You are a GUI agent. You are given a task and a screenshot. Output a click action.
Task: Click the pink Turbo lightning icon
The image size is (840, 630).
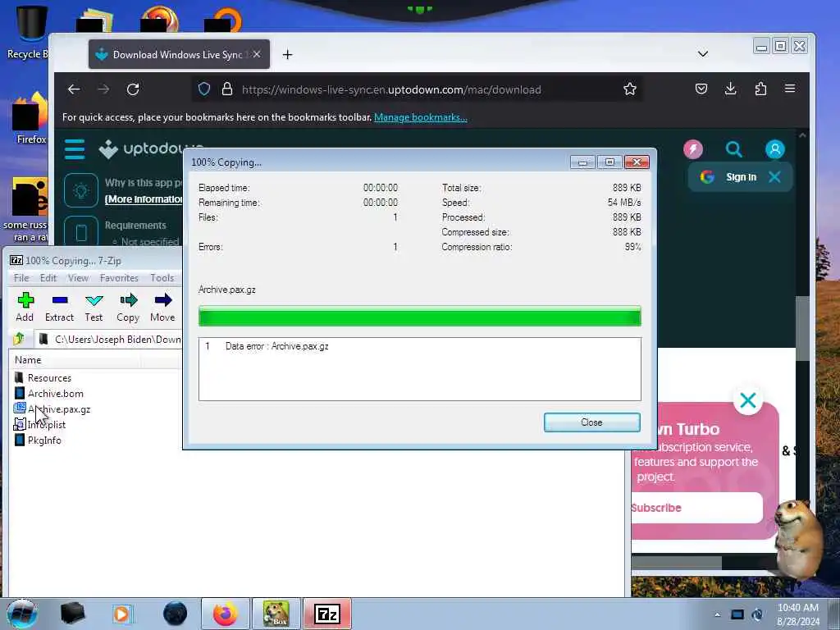[693, 149]
